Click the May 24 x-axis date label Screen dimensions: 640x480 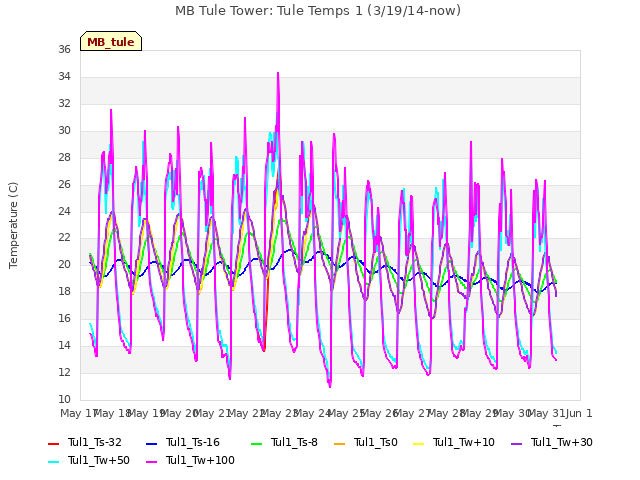[x=312, y=413]
